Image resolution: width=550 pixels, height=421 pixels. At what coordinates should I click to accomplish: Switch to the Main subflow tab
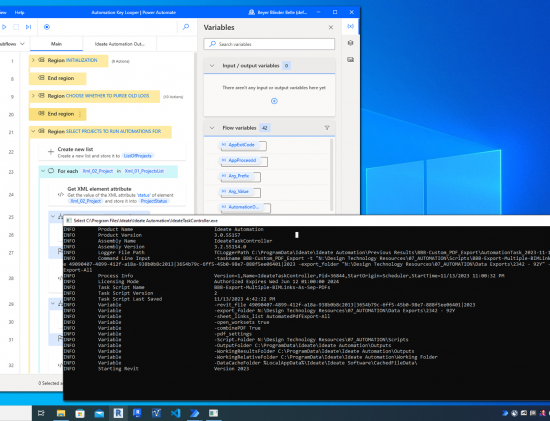(56, 44)
